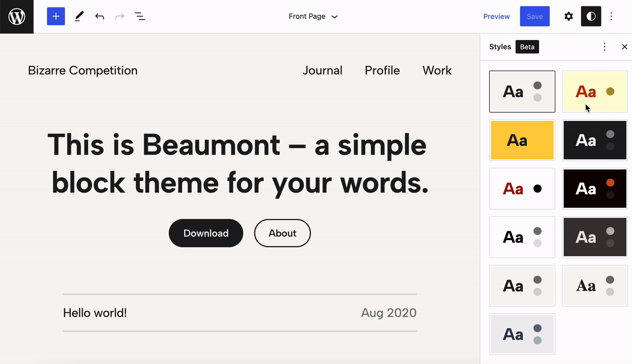The height and width of the screenshot is (364, 632).
Task: Close the Styles panel
Action: tap(625, 47)
